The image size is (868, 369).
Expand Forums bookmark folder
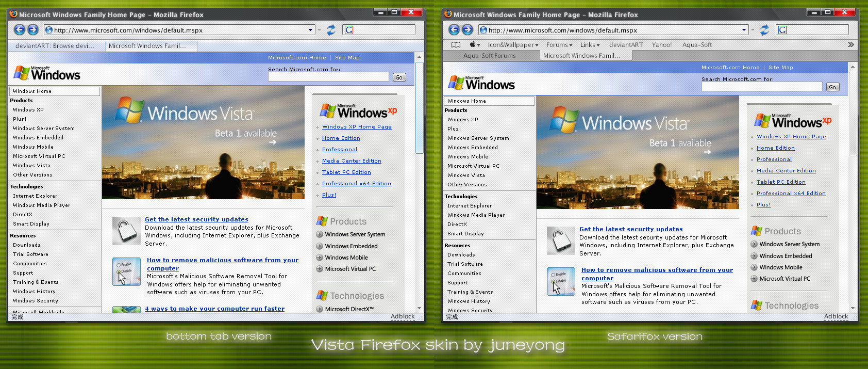coord(559,45)
